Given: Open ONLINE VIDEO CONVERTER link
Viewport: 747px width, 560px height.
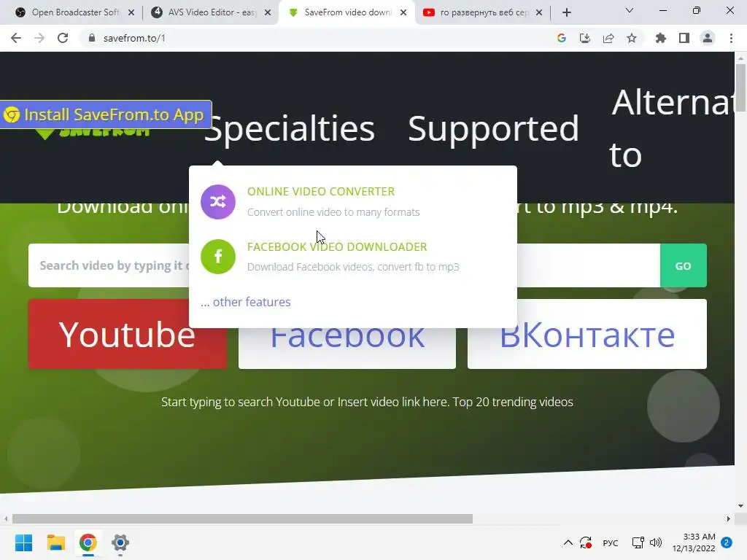Looking at the screenshot, I should pos(321,192).
